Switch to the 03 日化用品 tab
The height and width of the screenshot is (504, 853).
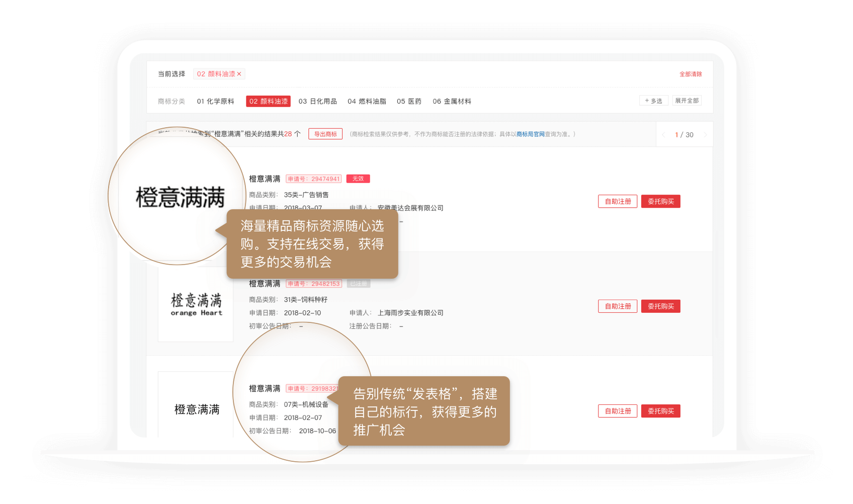pos(317,101)
